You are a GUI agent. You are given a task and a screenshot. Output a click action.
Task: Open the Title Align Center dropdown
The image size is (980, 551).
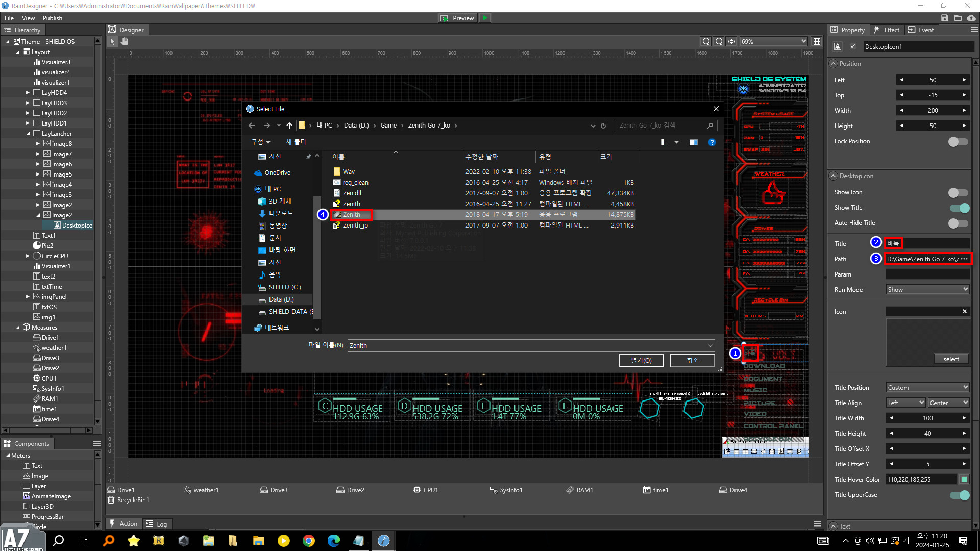point(948,403)
